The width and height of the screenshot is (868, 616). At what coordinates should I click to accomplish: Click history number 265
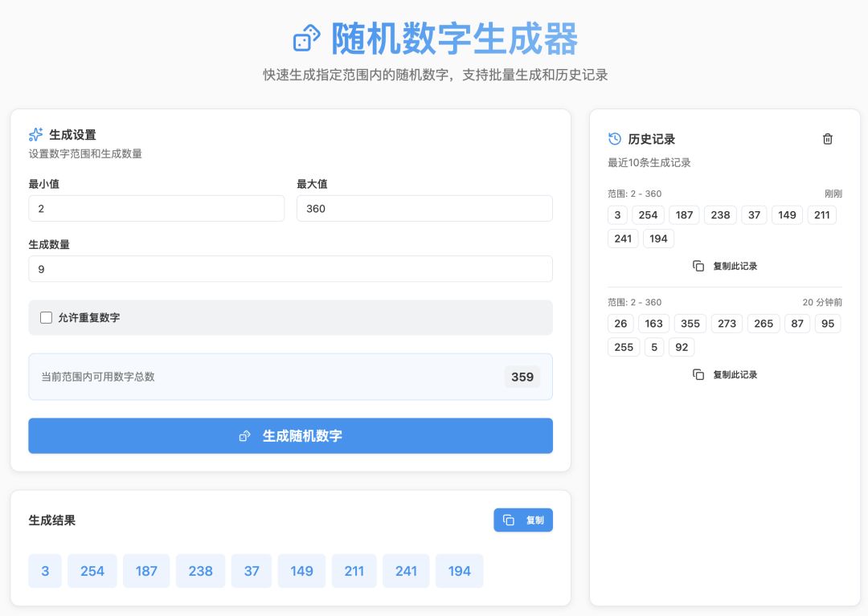point(764,324)
